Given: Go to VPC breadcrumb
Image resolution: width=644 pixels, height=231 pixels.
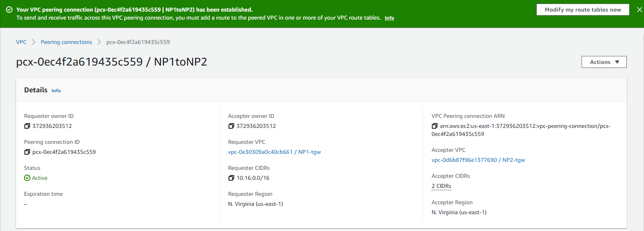Looking at the screenshot, I should pyautogui.click(x=21, y=42).
